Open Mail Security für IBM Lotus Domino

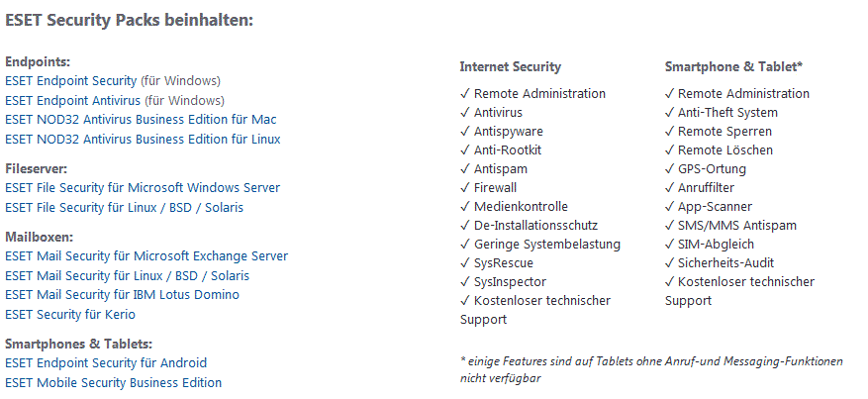[x=122, y=294]
